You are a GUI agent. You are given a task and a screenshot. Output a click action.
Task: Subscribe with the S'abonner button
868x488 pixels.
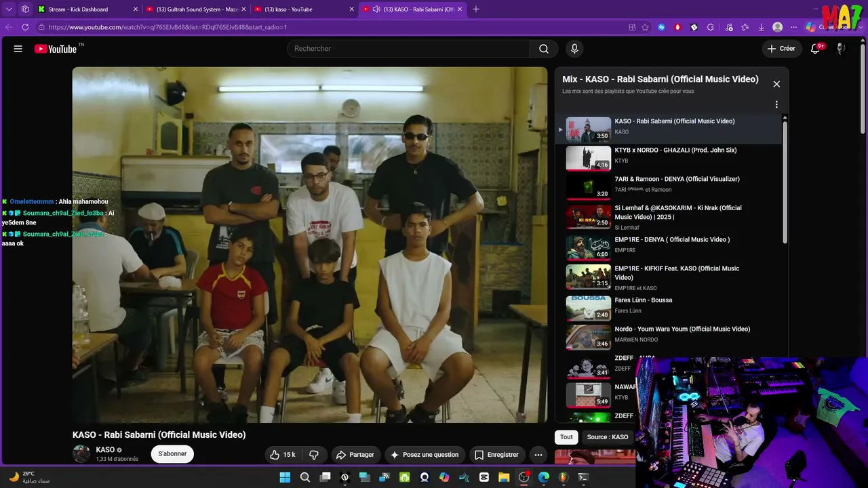coord(172,454)
